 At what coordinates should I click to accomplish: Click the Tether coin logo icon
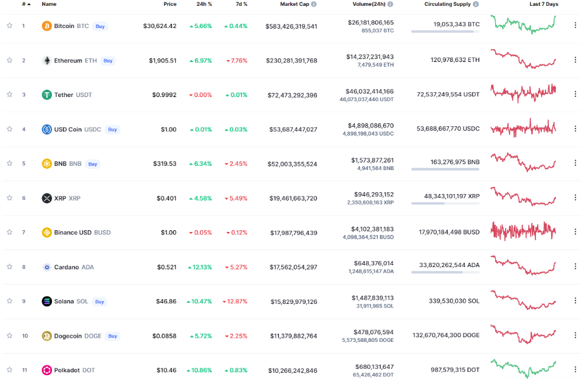click(x=47, y=95)
